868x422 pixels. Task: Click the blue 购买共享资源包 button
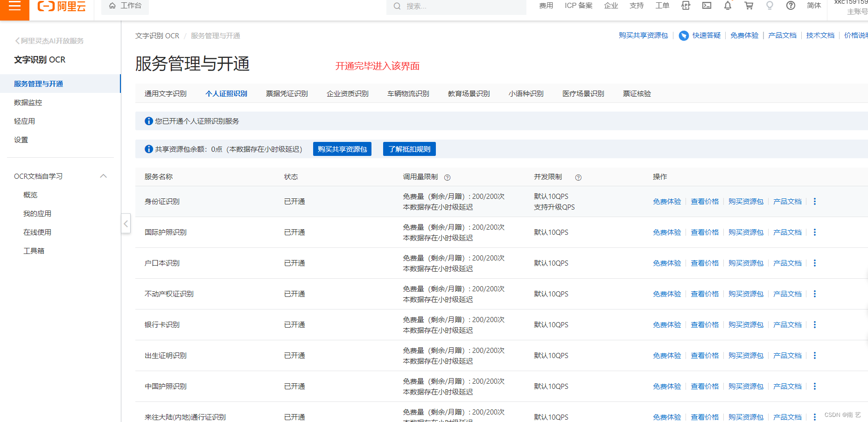click(x=342, y=149)
